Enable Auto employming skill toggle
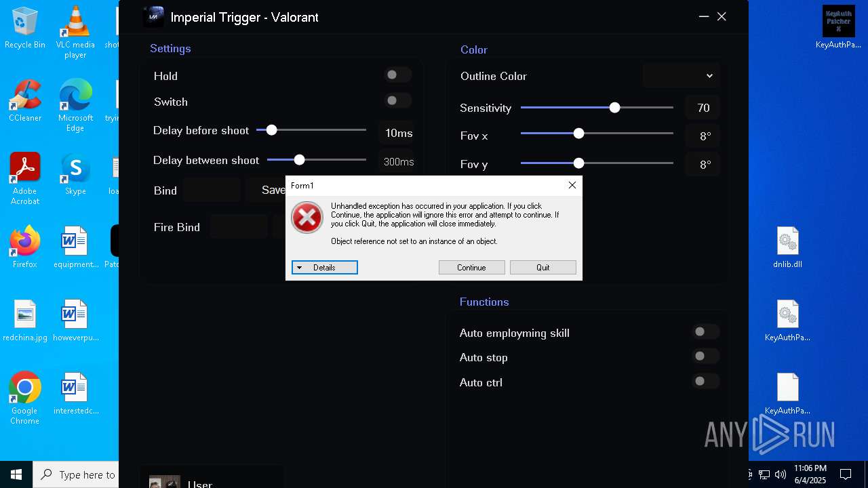Screen dimensions: 868x488 705,332
